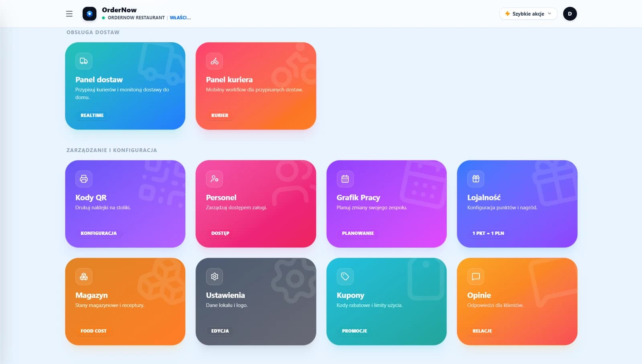This screenshot has height=364, width=642.
Task: Click 'Kody rabatowe i limity użycia' text
Action: click(x=370, y=305)
